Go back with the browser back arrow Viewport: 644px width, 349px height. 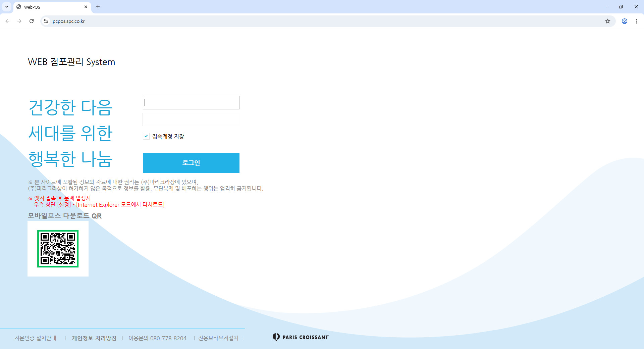click(x=7, y=21)
